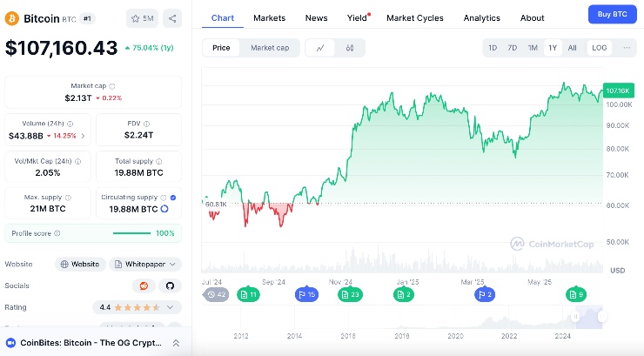Toggle LOG scale on chart
Image resolution: width=644 pixels, height=356 pixels.
[600, 48]
